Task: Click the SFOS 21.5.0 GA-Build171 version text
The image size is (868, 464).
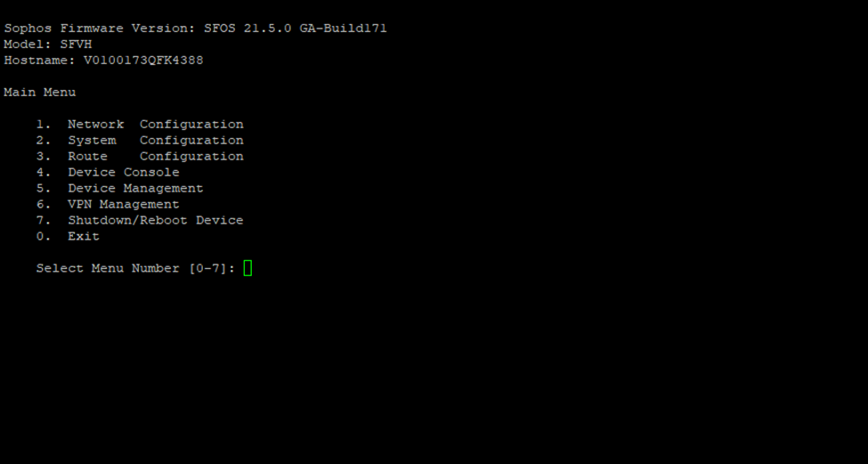Action: [296, 28]
